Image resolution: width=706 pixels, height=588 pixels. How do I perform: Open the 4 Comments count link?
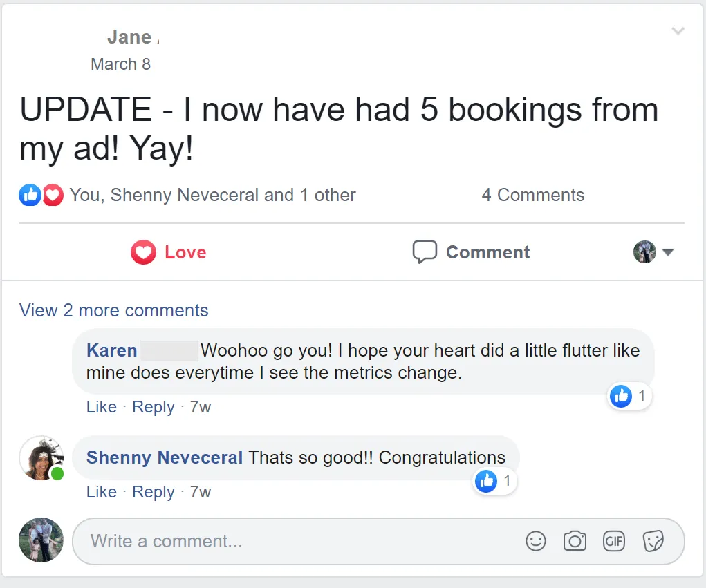(x=532, y=196)
